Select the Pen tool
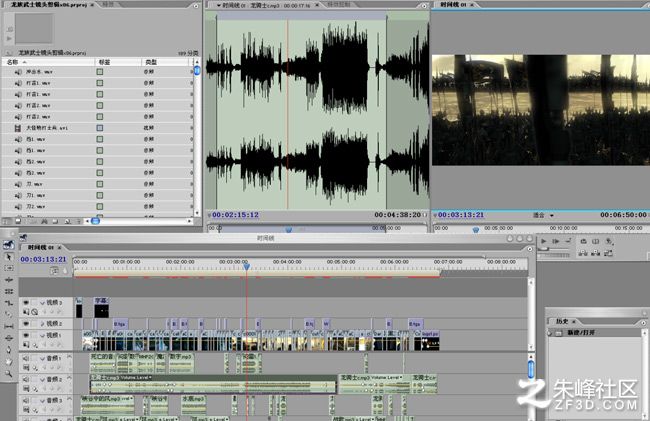This screenshot has height=421, width=650. (9, 350)
